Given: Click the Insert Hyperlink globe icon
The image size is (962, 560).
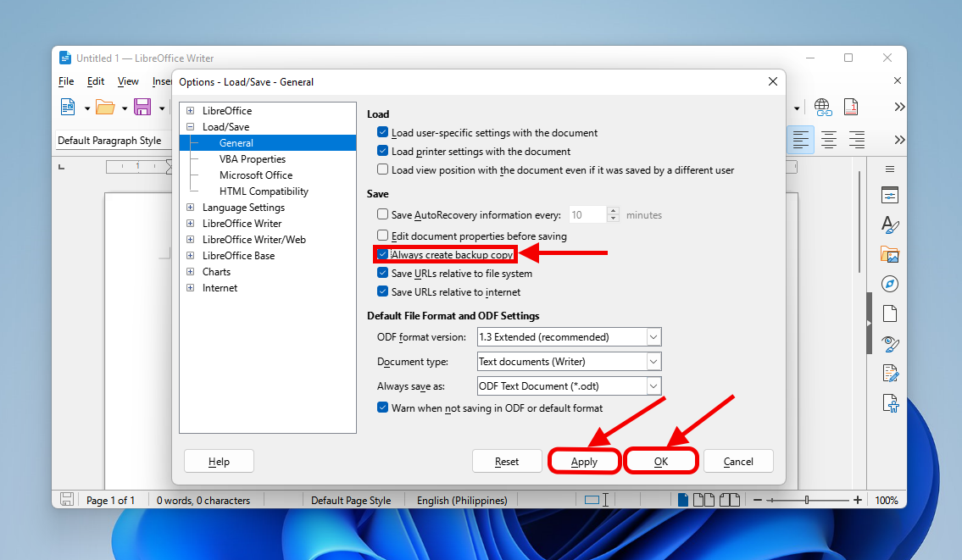Looking at the screenshot, I should [x=823, y=108].
